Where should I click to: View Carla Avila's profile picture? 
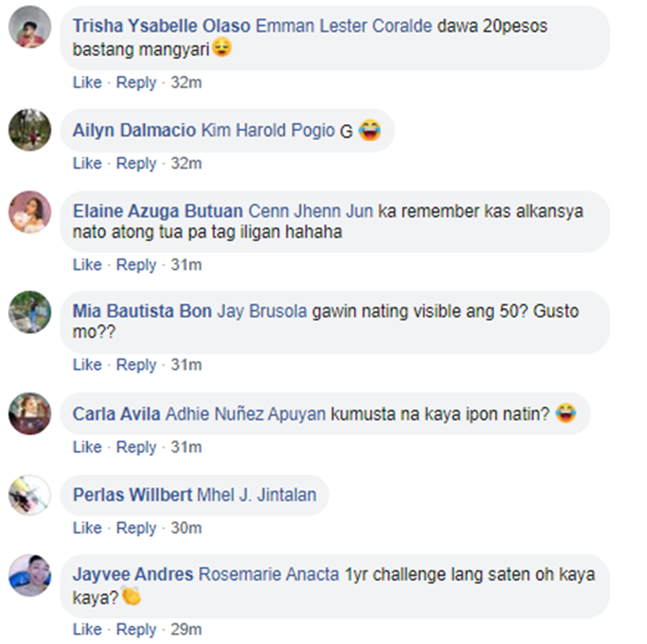pyautogui.click(x=29, y=414)
